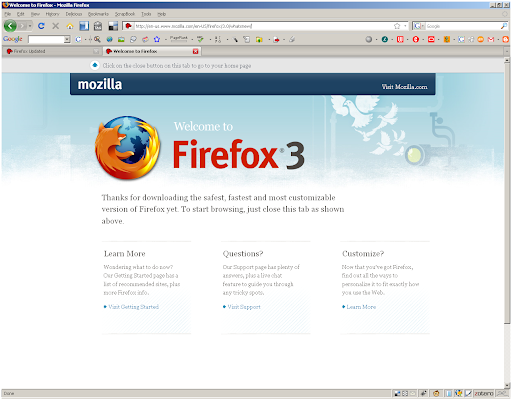Open the list all tabs dropdown
This screenshot has height=399, width=512.
[x=507, y=51]
